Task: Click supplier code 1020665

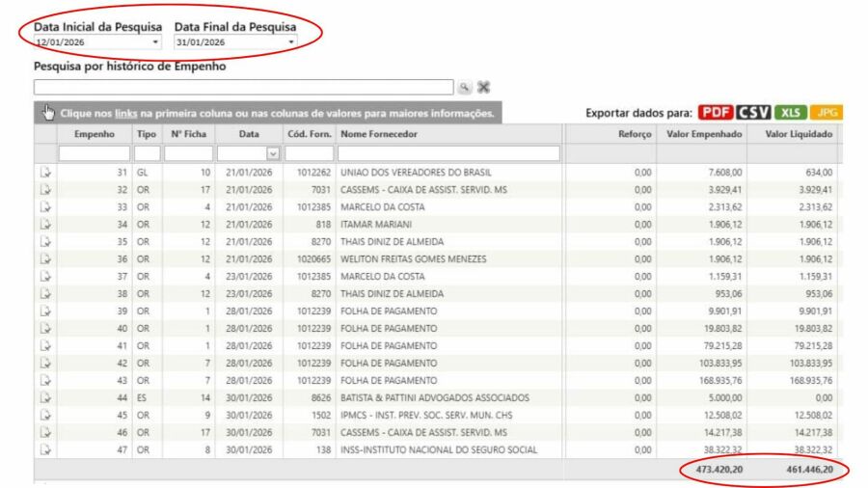Action: (x=313, y=258)
